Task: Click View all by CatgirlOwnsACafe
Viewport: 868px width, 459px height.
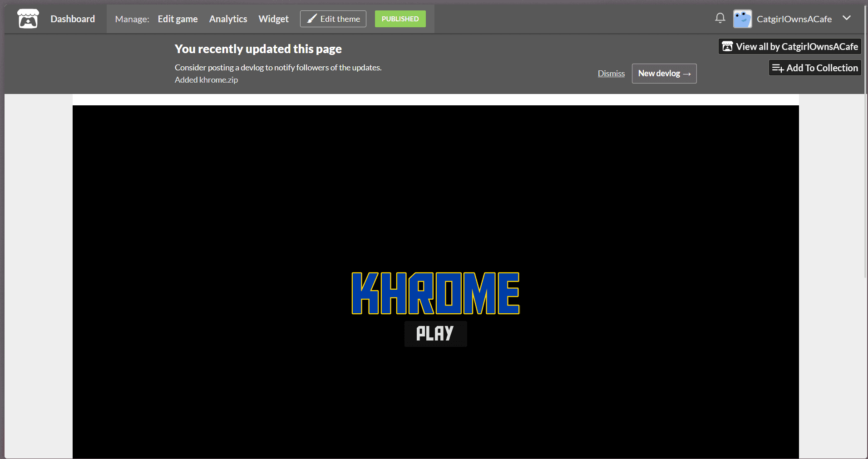Action: [790, 47]
